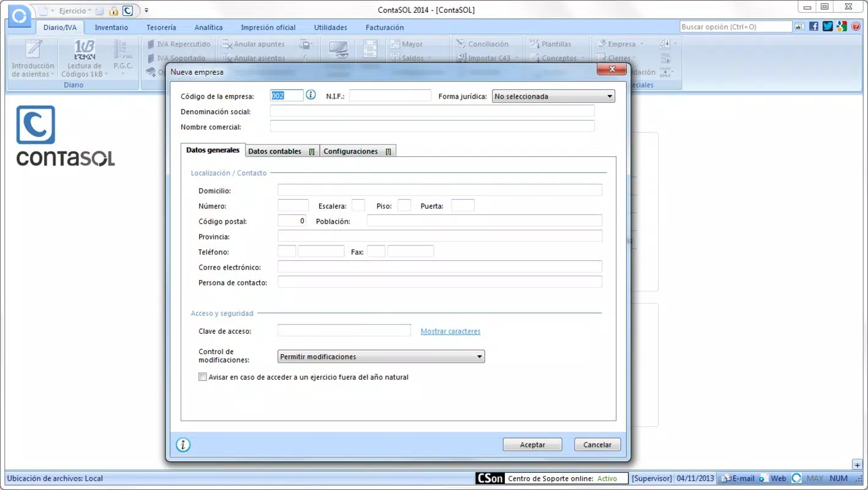Switch to the Analítica ribbon tab
868x490 pixels.
pyautogui.click(x=209, y=28)
